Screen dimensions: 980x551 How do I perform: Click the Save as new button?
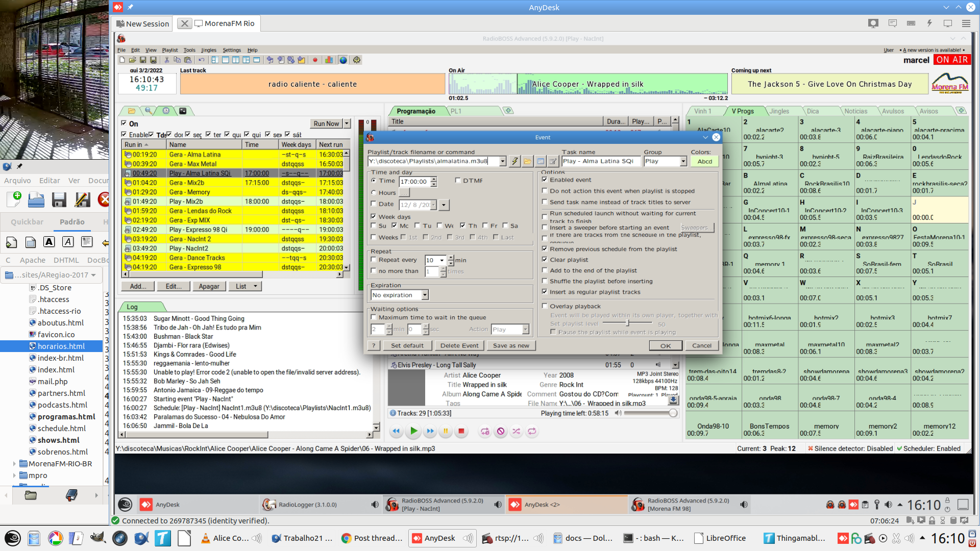(x=511, y=345)
